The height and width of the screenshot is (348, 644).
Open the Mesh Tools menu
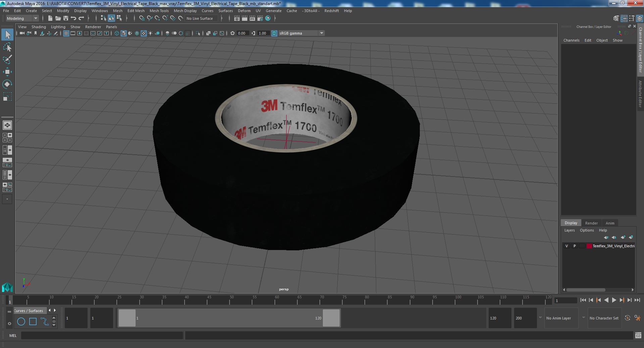[159, 11]
